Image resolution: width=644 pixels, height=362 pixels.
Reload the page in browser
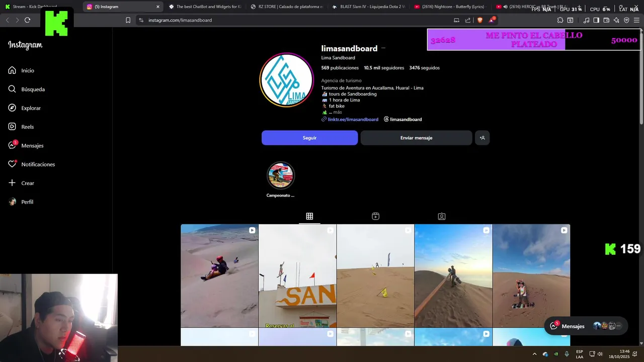pos(27,20)
